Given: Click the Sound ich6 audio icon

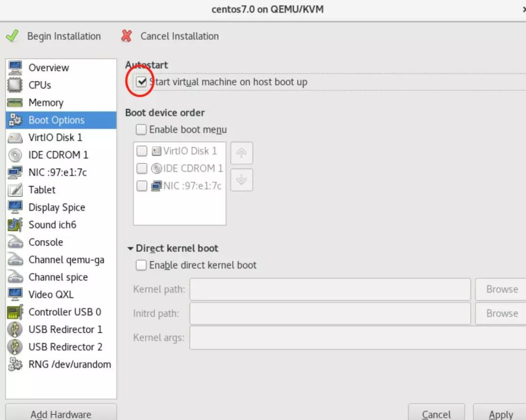Looking at the screenshot, I should point(15,225).
